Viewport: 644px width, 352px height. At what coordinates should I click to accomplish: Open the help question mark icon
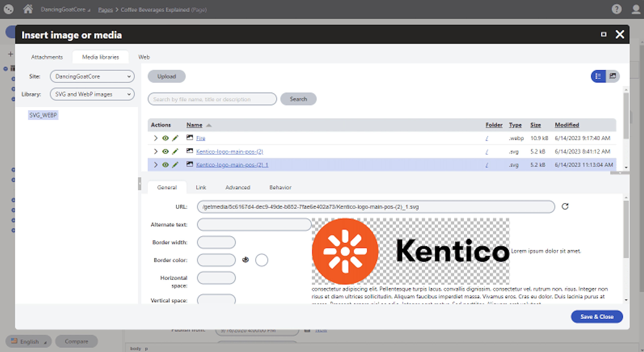tap(616, 9)
